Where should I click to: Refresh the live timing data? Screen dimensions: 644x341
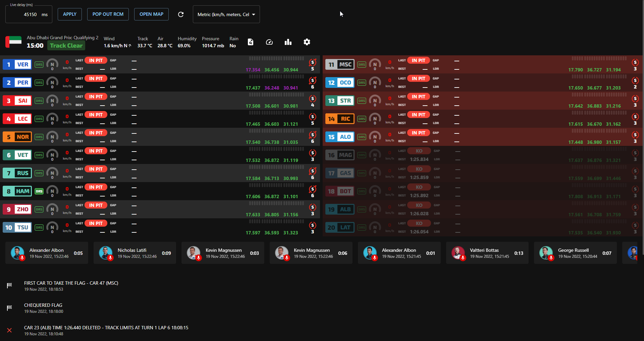(x=180, y=14)
